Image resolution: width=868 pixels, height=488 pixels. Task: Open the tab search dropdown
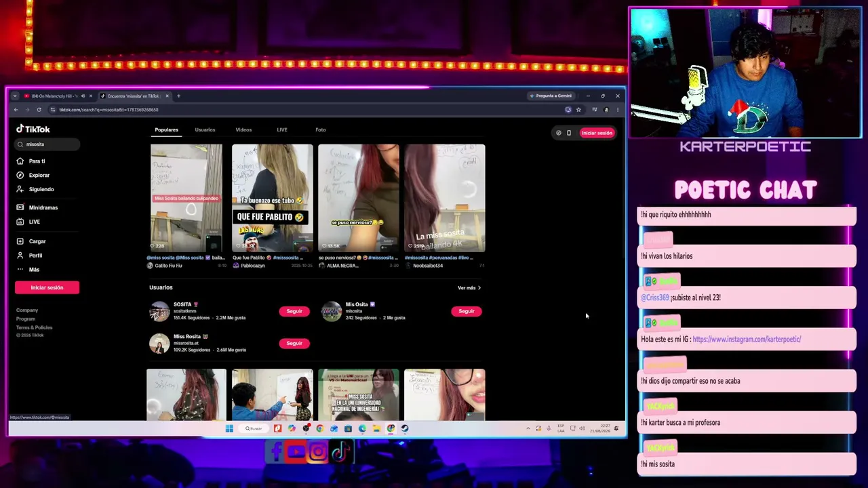(x=15, y=96)
